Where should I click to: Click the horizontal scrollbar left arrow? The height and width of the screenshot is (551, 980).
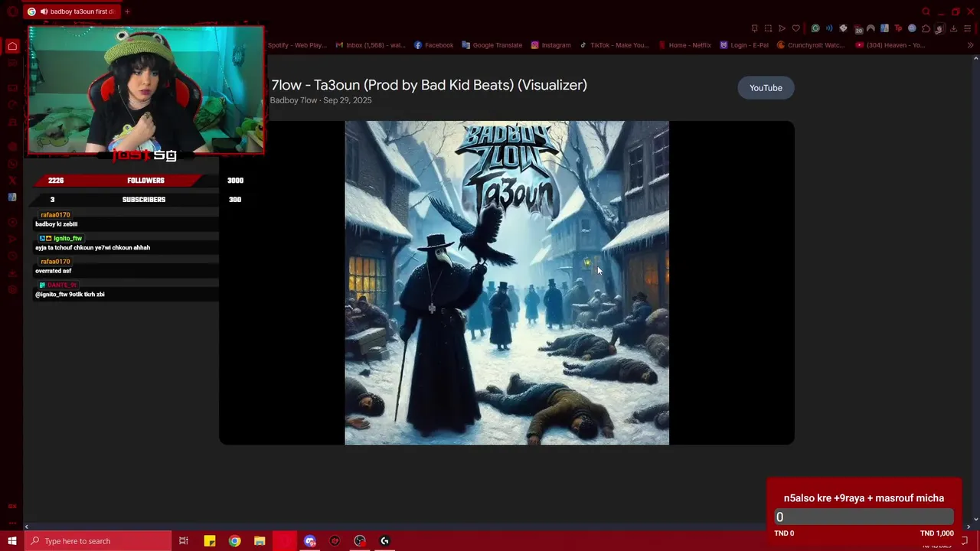27,527
